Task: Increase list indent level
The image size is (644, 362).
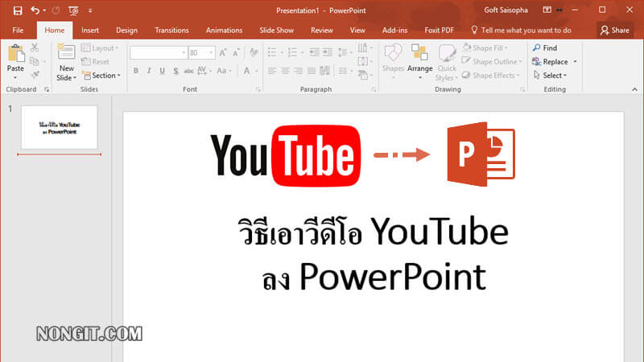Action: click(x=328, y=52)
